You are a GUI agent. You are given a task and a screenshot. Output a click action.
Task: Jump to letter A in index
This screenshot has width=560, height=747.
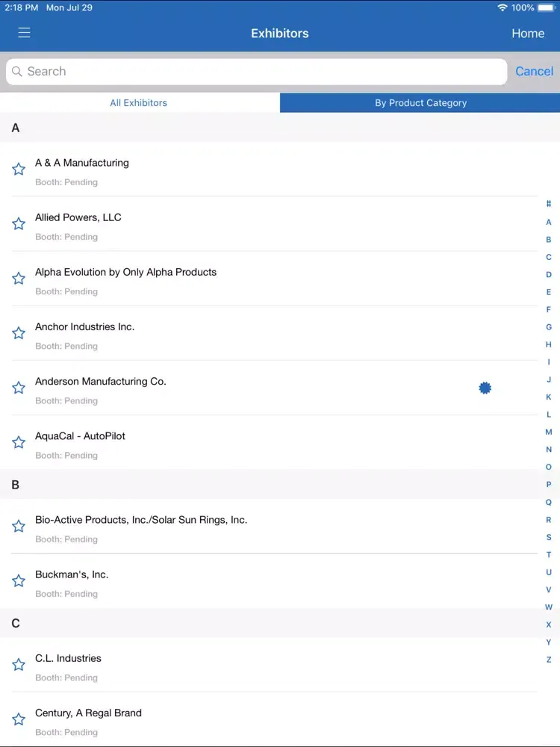coord(549,222)
